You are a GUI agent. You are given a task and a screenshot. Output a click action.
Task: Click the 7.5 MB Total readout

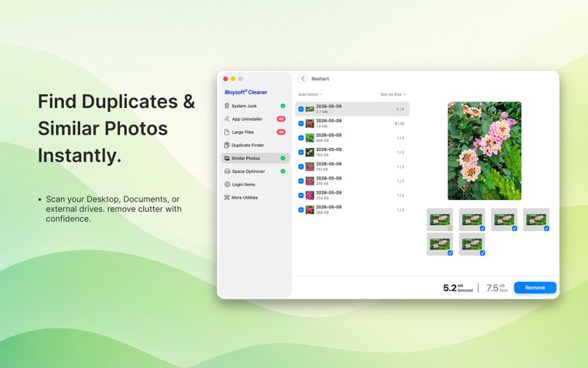497,288
